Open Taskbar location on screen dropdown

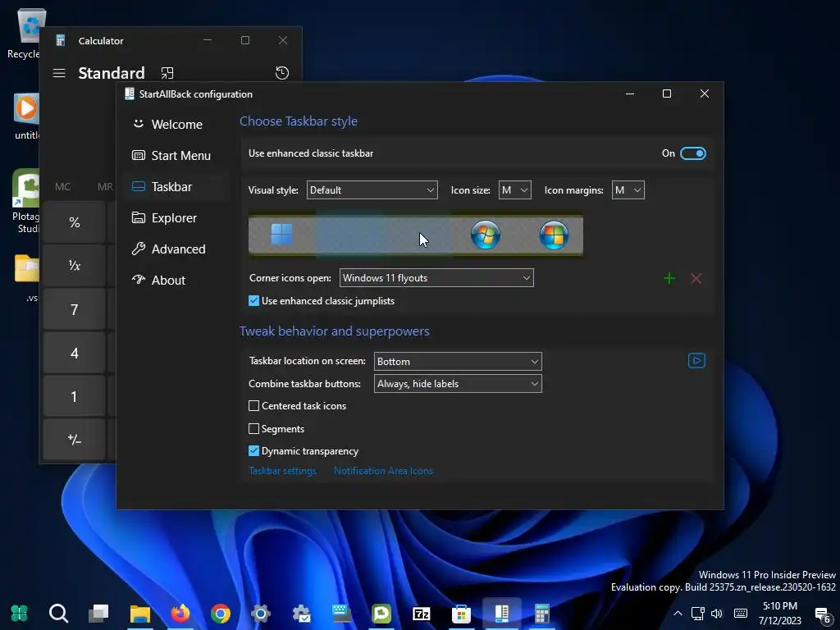click(458, 362)
